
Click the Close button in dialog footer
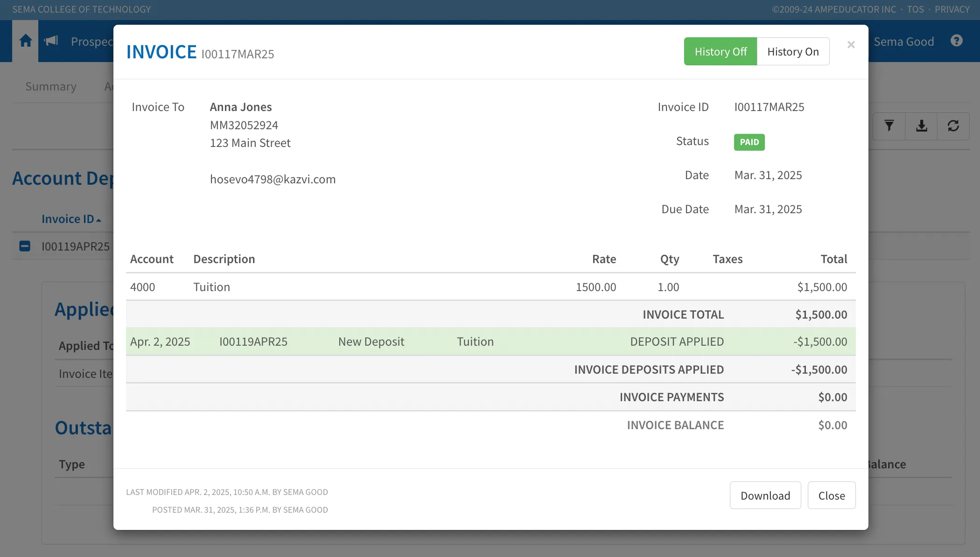(832, 495)
